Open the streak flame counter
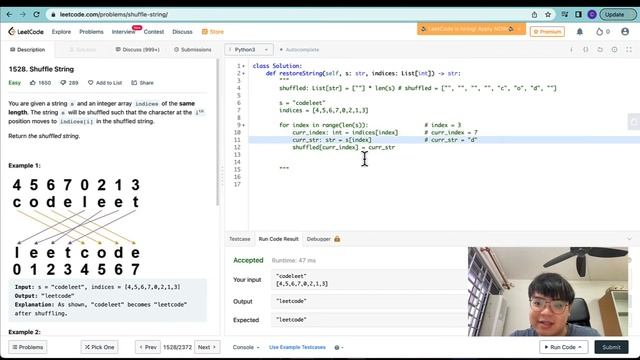Screen dimensions: 640x360 point(603,31)
